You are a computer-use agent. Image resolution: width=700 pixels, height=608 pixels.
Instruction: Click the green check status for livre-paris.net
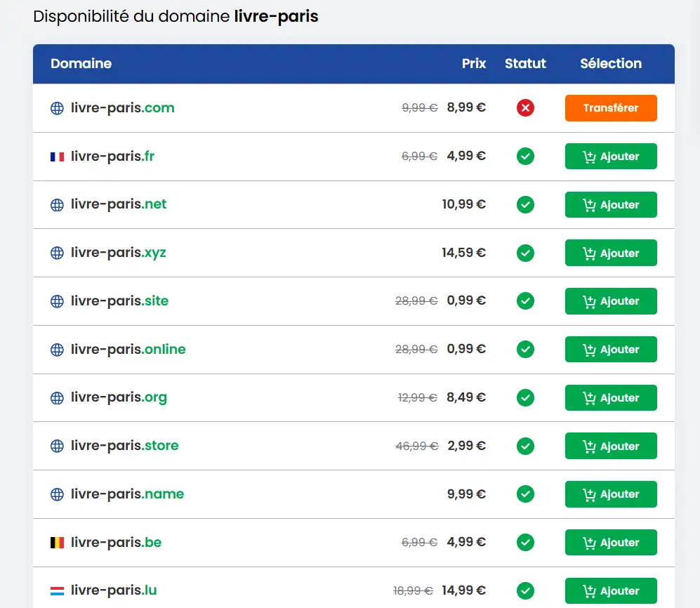pyautogui.click(x=525, y=204)
